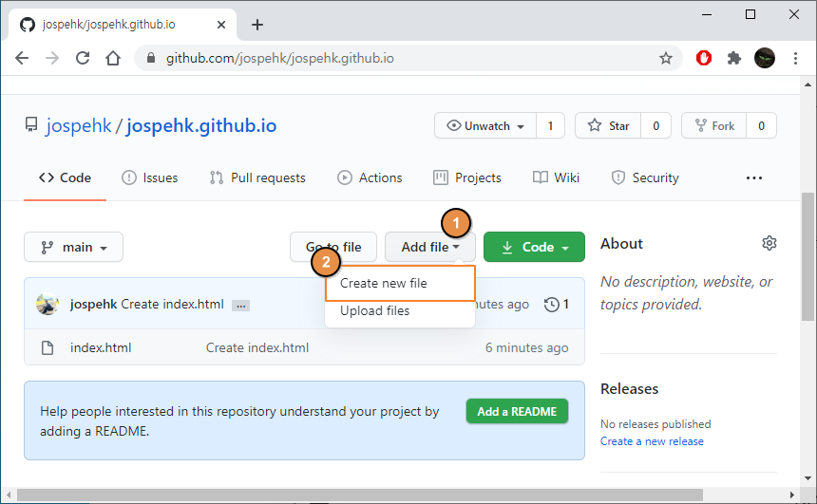Open the browser home page icon
This screenshot has width=817, height=504.
tap(112, 58)
